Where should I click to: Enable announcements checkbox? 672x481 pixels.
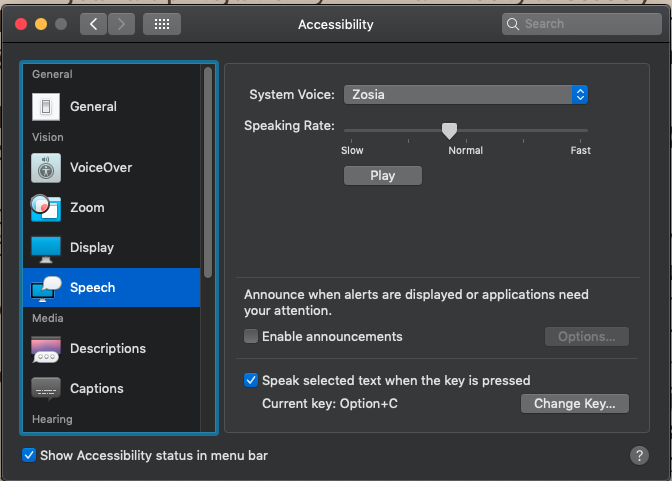251,337
